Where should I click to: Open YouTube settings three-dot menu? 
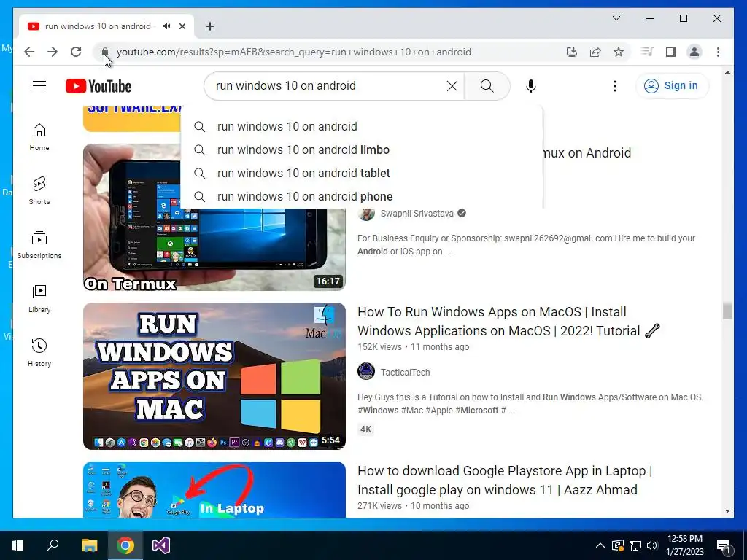(x=615, y=86)
